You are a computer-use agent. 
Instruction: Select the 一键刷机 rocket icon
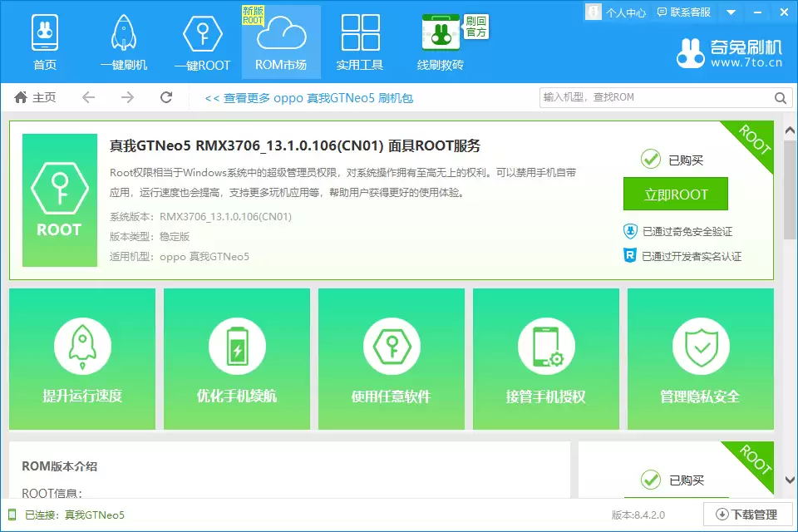(123, 32)
